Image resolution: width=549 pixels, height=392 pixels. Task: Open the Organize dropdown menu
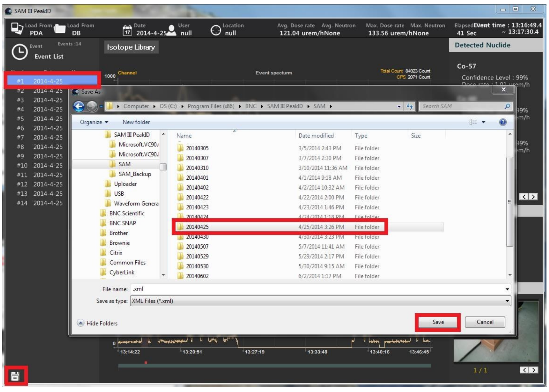pos(94,122)
